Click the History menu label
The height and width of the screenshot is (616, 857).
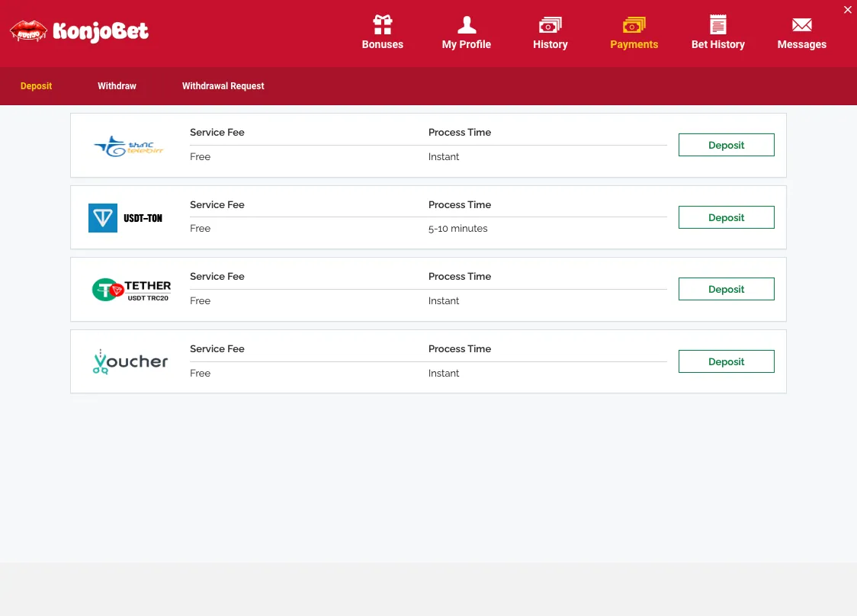click(550, 44)
